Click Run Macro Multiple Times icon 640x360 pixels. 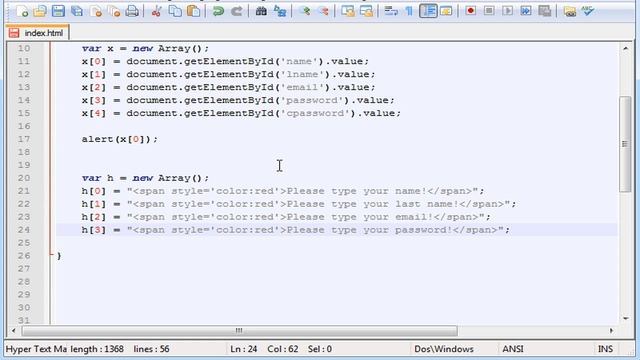tap(526, 11)
